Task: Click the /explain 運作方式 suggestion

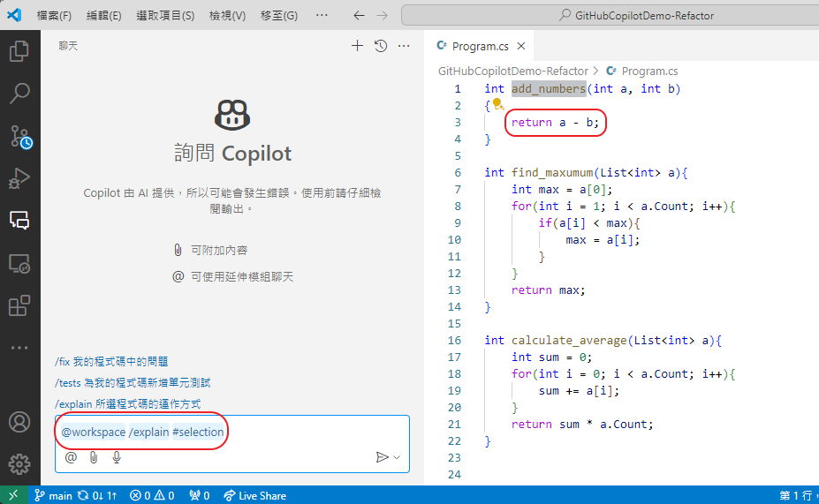Action: pos(127,404)
